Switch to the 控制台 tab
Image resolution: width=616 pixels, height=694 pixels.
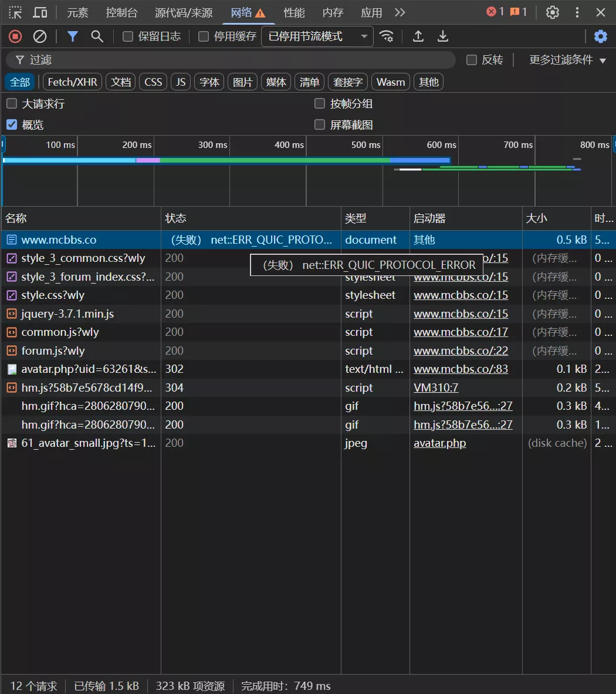coord(122,12)
